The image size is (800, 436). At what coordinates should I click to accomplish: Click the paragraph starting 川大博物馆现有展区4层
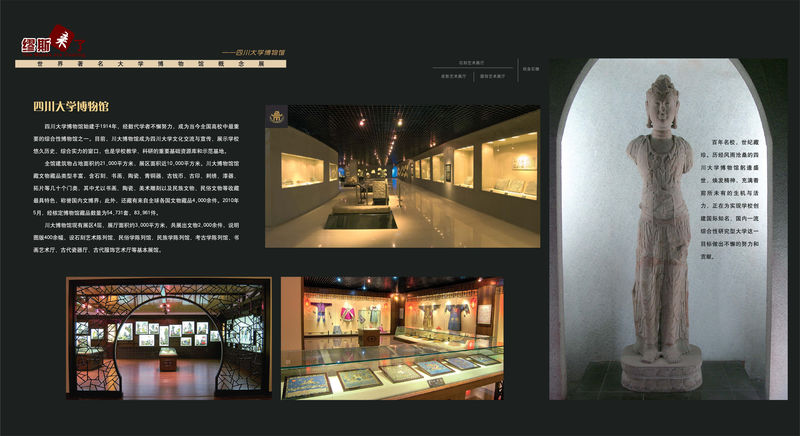point(136,237)
